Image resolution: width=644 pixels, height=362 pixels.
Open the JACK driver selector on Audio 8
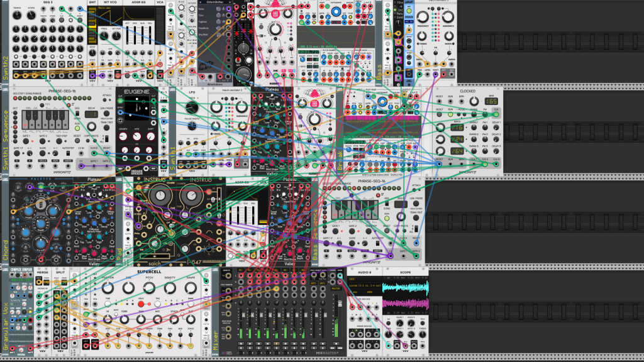(364, 279)
